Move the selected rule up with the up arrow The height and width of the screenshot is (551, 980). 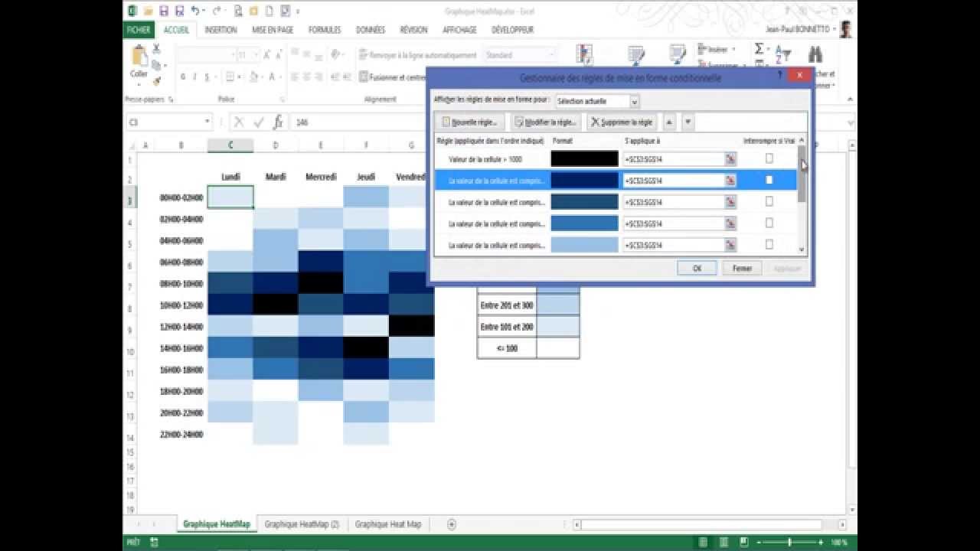669,122
